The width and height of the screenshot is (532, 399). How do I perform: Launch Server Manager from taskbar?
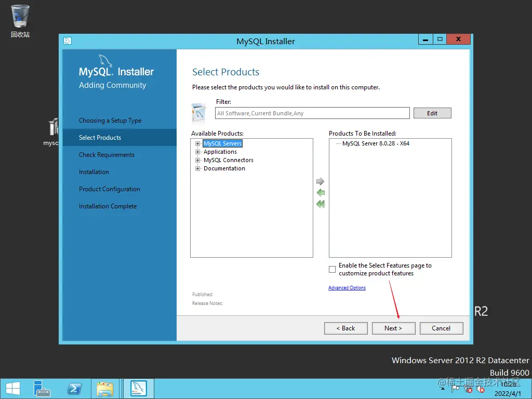tap(42, 389)
